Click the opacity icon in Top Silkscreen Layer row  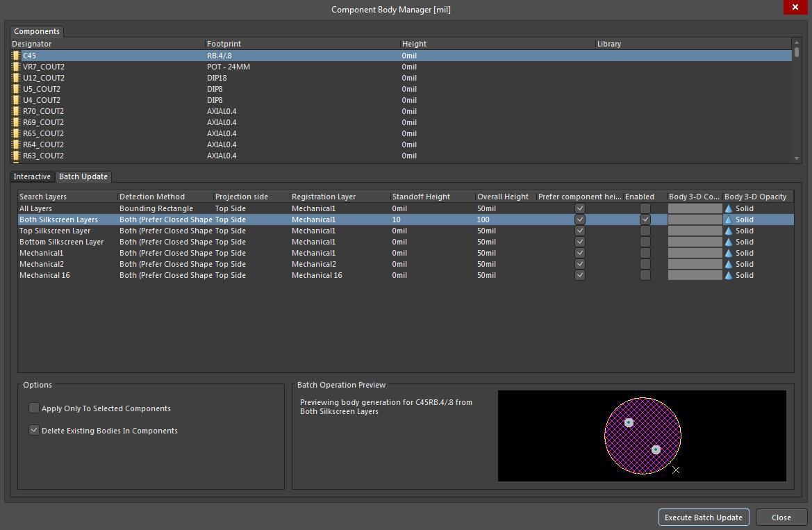tap(729, 231)
